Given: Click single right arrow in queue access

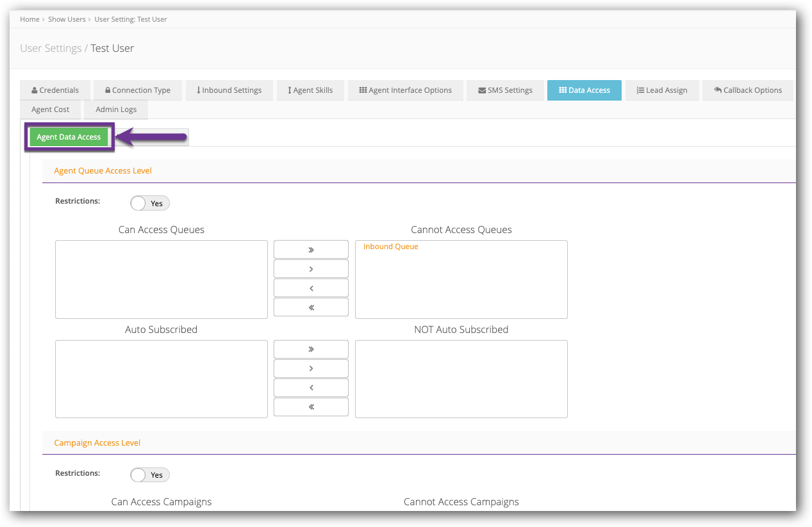Looking at the screenshot, I should [x=311, y=269].
